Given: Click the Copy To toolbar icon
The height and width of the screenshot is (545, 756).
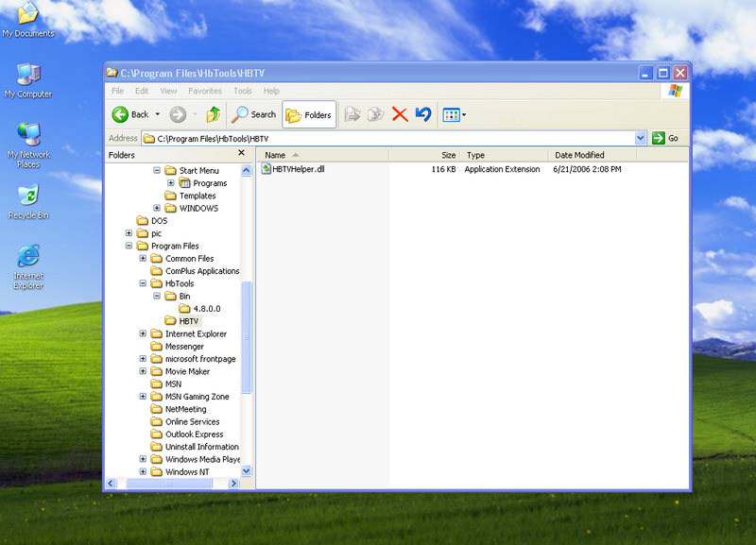Looking at the screenshot, I should point(375,114).
